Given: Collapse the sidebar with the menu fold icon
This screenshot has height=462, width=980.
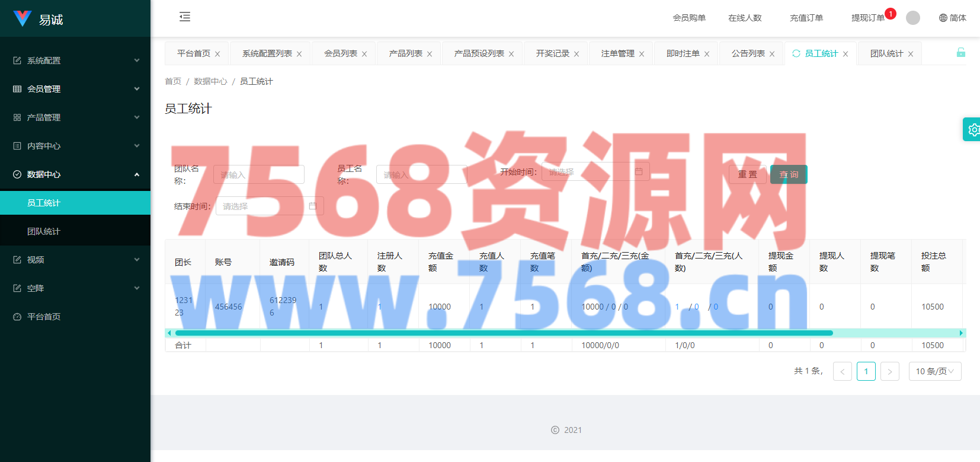Looking at the screenshot, I should tap(185, 17).
